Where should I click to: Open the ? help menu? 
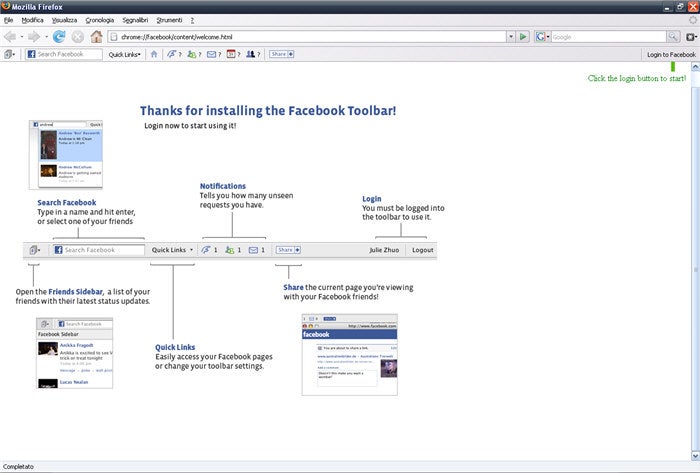click(192, 20)
